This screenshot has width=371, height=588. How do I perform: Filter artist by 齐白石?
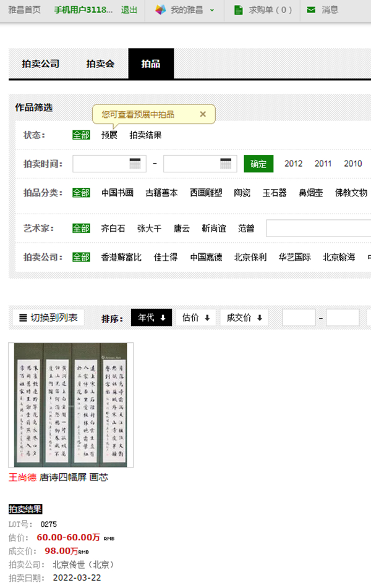[x=113, y=229]
